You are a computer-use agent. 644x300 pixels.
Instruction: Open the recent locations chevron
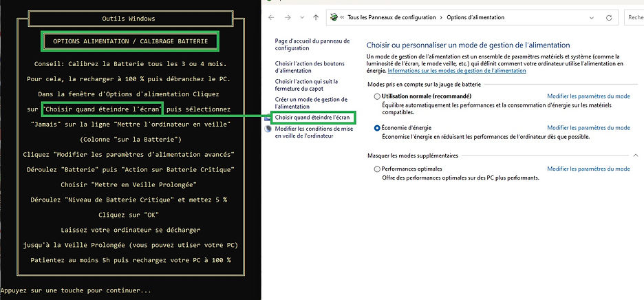coord(302,18)
